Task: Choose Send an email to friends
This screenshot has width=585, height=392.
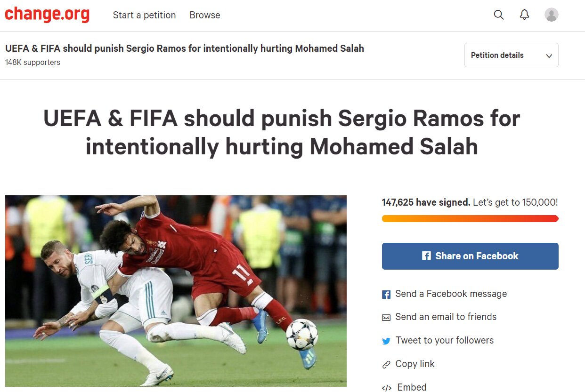Action: (446, 317)
